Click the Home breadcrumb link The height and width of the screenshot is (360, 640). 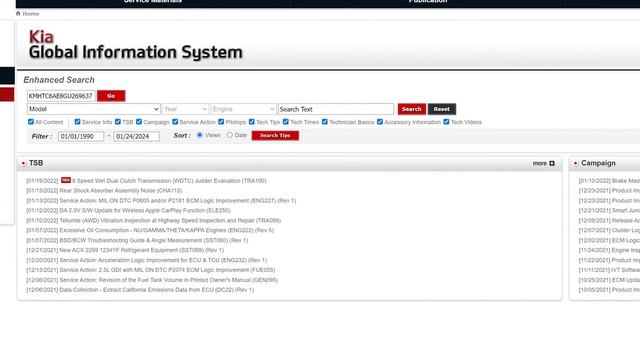click(31, 14)
